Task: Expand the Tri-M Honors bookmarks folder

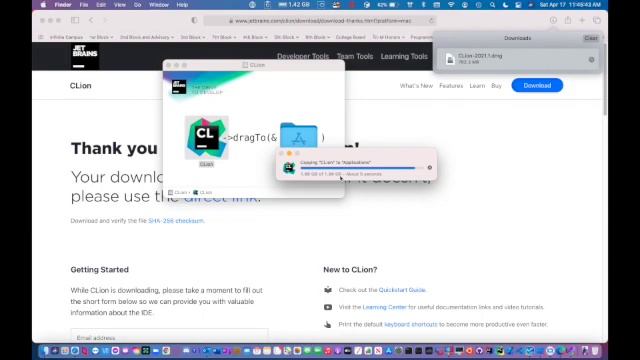Action: point(388,37)
